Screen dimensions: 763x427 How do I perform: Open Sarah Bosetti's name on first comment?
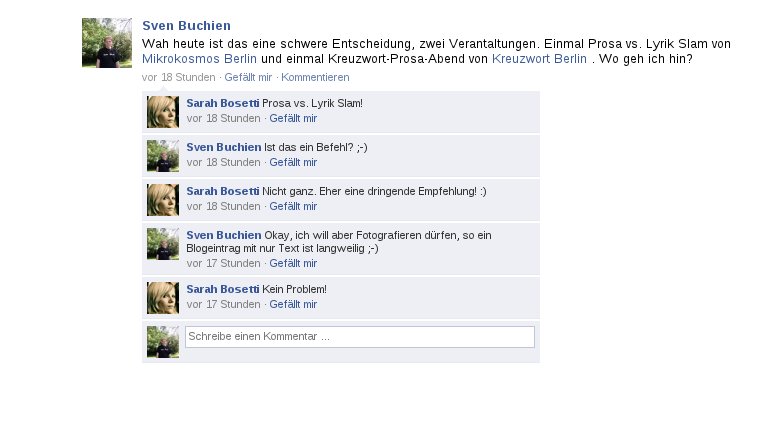(x=223, y=103)
